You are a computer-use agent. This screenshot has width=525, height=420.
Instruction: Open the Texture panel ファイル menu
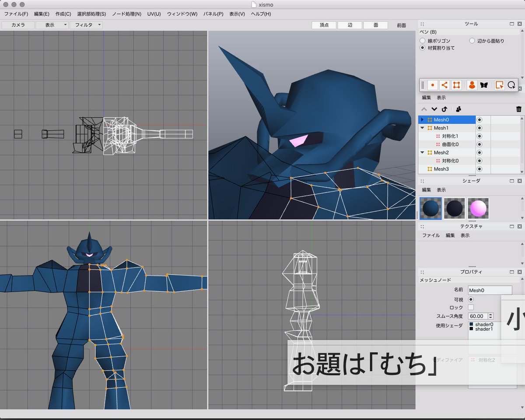click(431, 235)
